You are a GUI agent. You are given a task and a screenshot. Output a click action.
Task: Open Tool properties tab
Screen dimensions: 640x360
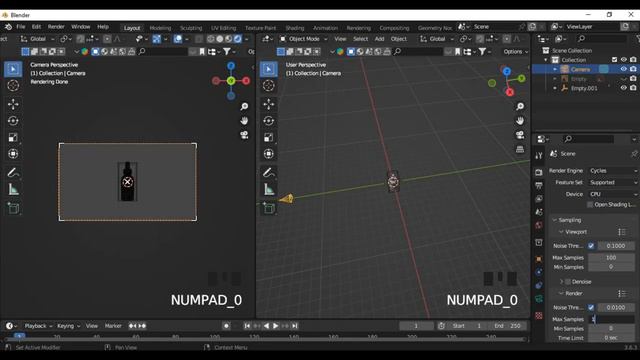(x=539, y=156)
